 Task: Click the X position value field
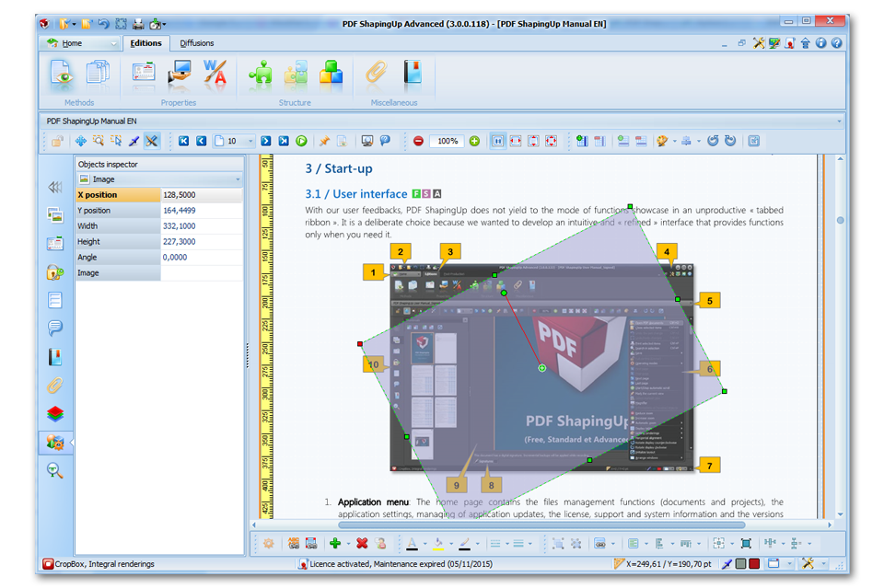pyautogui.click(x=202, y=195)
